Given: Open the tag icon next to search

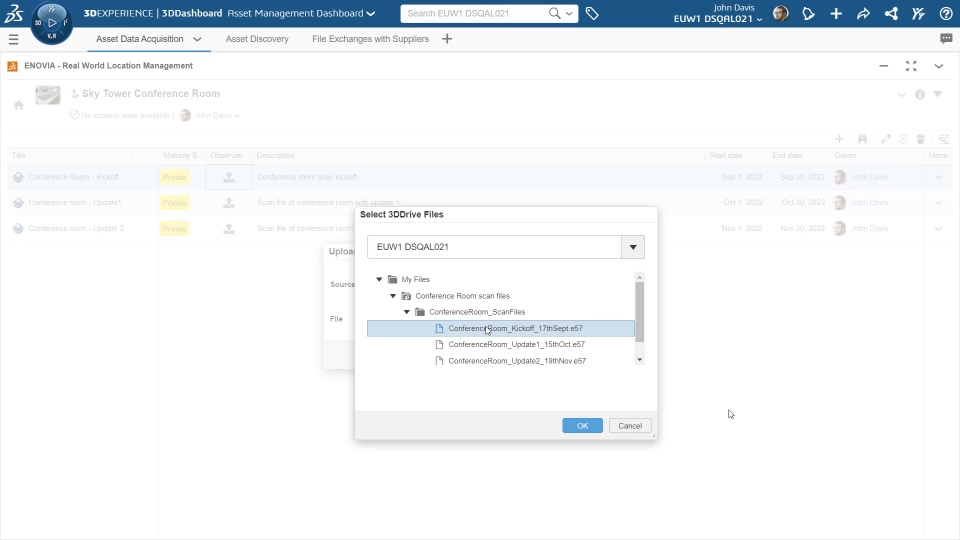Looking at the screenshot, I should 591,13.
